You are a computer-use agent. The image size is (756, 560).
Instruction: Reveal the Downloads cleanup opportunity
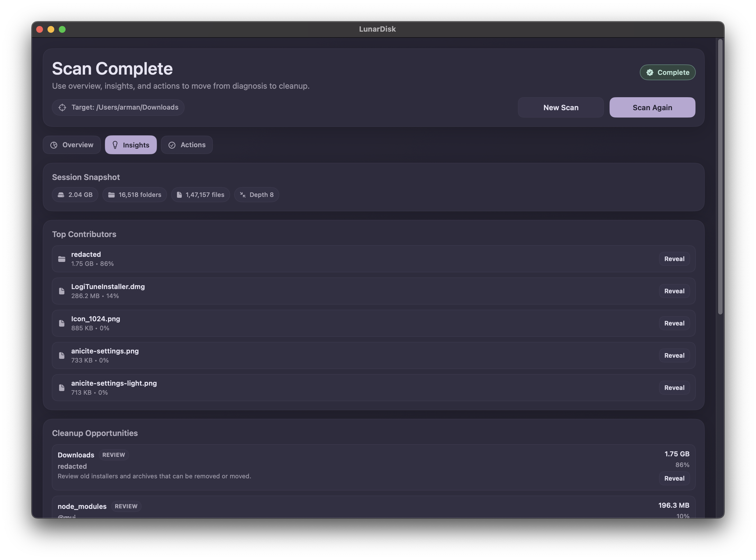pos(674,478)
